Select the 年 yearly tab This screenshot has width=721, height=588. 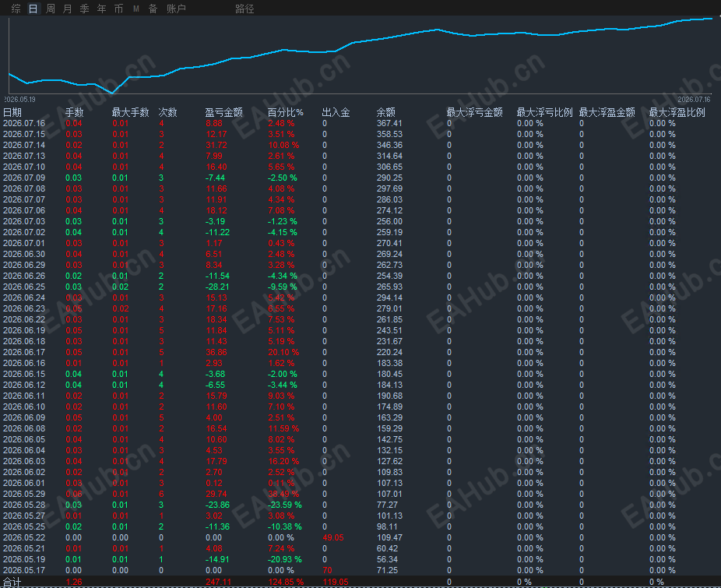(x=102, y=9)
